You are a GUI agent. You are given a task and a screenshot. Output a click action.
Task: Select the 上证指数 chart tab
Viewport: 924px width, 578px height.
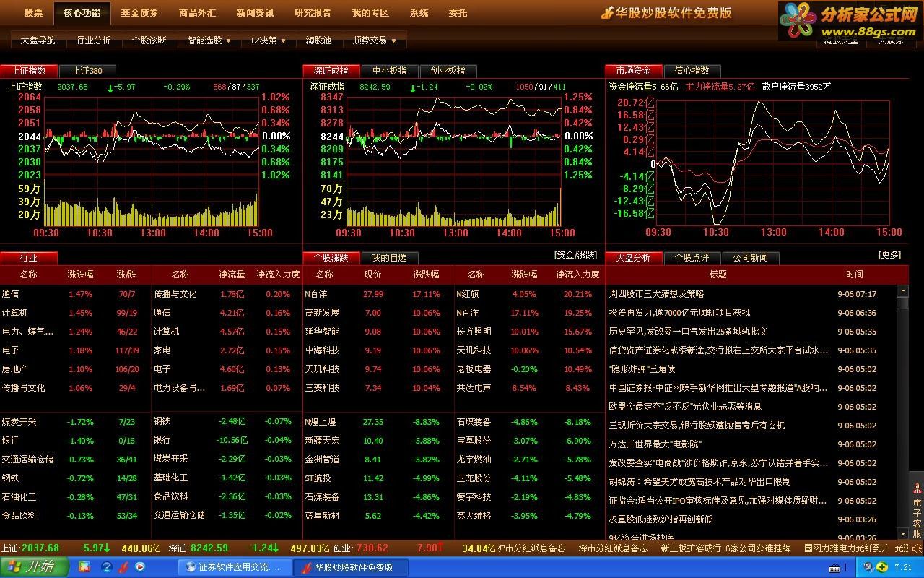(x=29, y=71)
